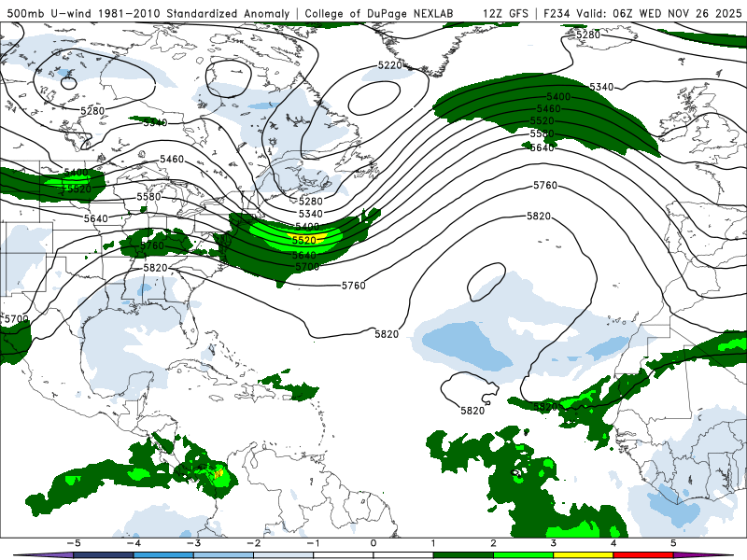Click the yellow-shaded 5520 contour label

click(x=304, y=240)
